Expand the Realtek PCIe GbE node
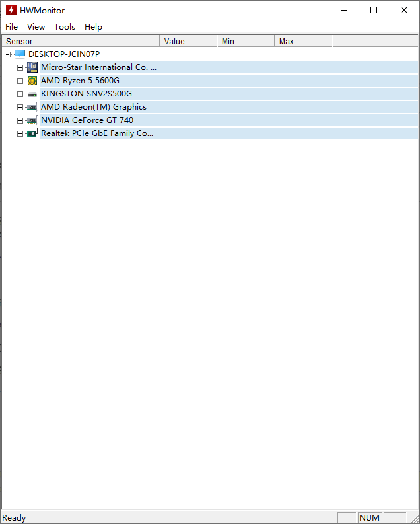This screenshot has height=524, width=420. (20, 133)
